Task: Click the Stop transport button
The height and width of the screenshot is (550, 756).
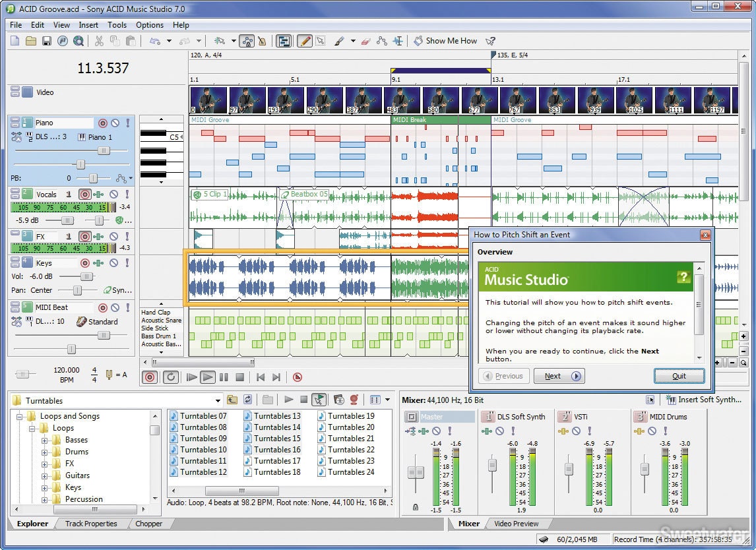Action: point(239,377)
